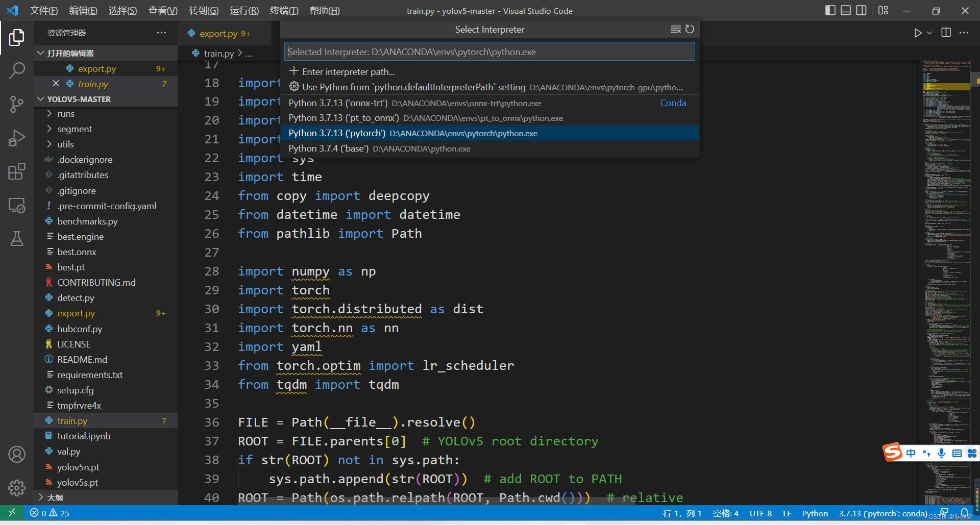Click Sogou toolbox grid icon
This screenshot has width=980, height=525.
(972, 453)
